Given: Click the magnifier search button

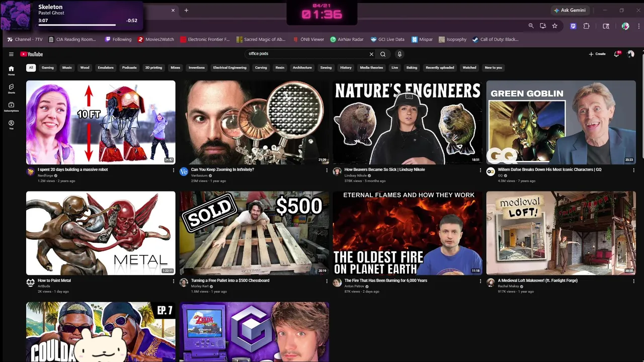Looking at the screenshot, I should (383, 54).
